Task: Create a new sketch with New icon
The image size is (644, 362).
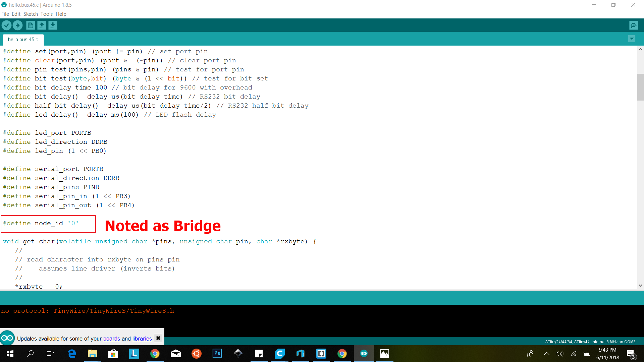Action: 31,25
